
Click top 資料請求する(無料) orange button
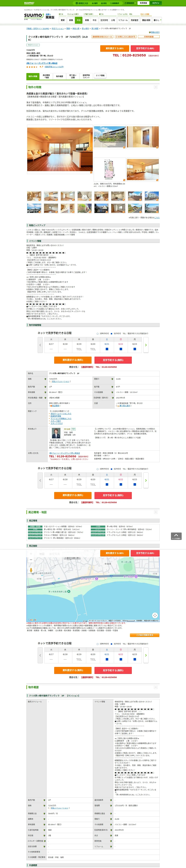coord(115,48)
